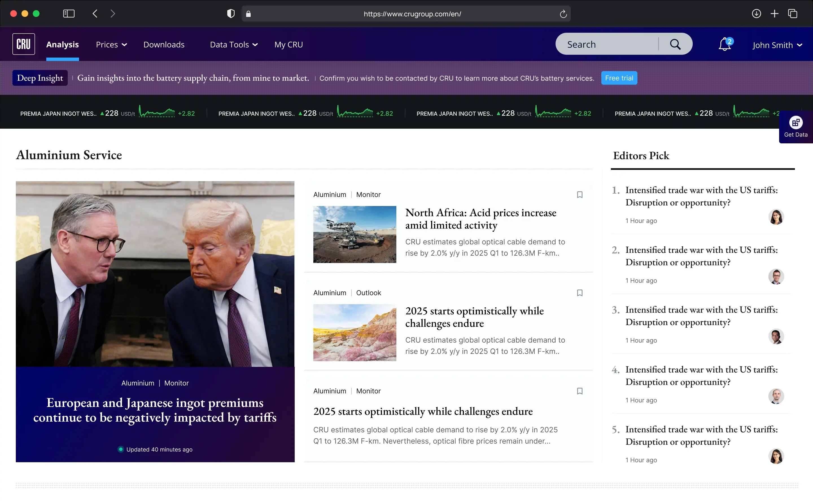
Task: Open Editors Pick item number 5
Action: pos(701,436)
